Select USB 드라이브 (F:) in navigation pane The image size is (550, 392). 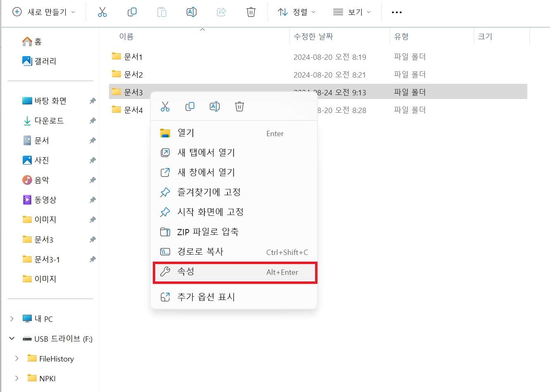[x=57, y=338]
